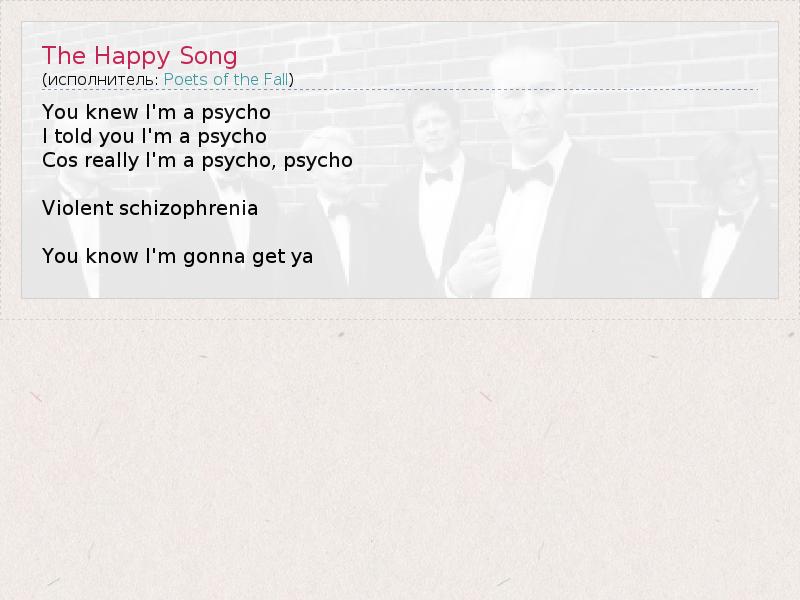
Task: Click the front man's raised hand
Action: pos(474,260)
